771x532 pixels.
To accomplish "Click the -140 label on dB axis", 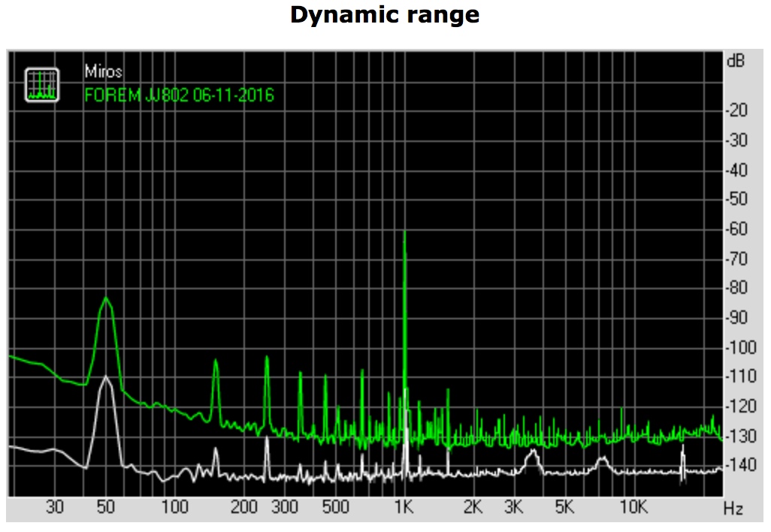I will [x=737, y=466].
